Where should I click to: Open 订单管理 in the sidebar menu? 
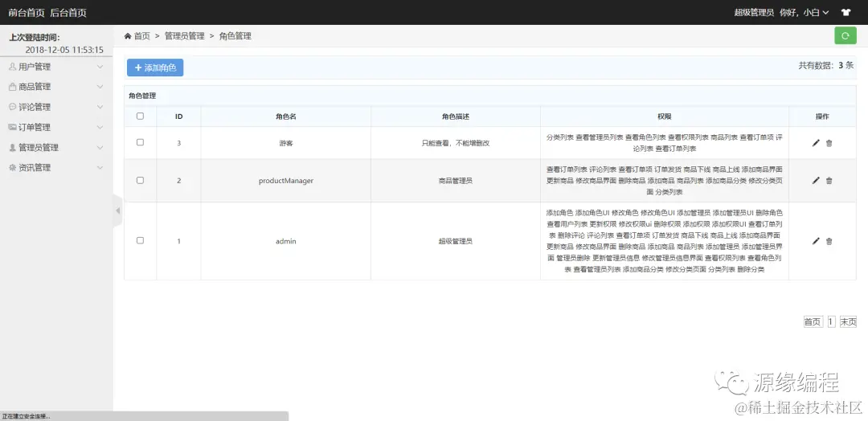56,127
